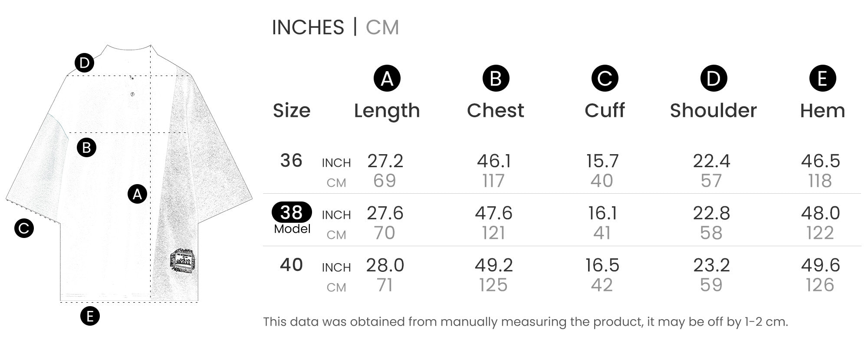Select size 36 row label
The width and height of the screenshot is (868, 350).
pyautogui.click(x=291, y=161)
